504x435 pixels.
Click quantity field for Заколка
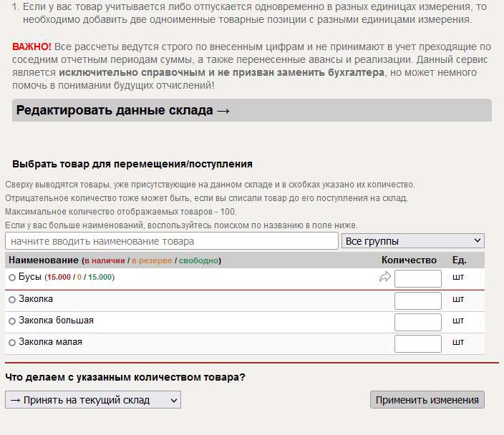[x=418, y=300]
